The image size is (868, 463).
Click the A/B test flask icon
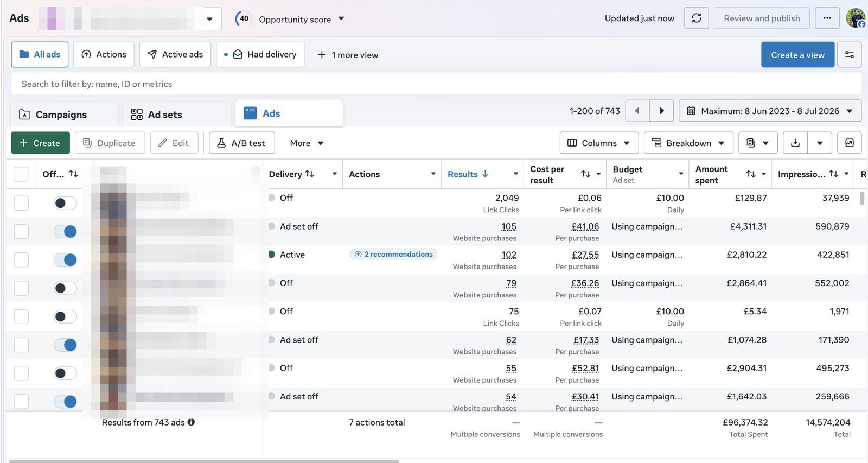221,143
